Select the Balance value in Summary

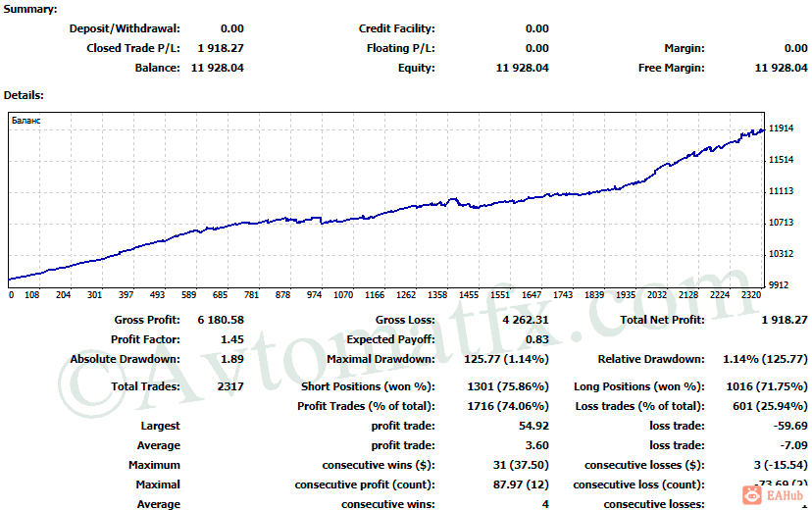coord(218,68)
